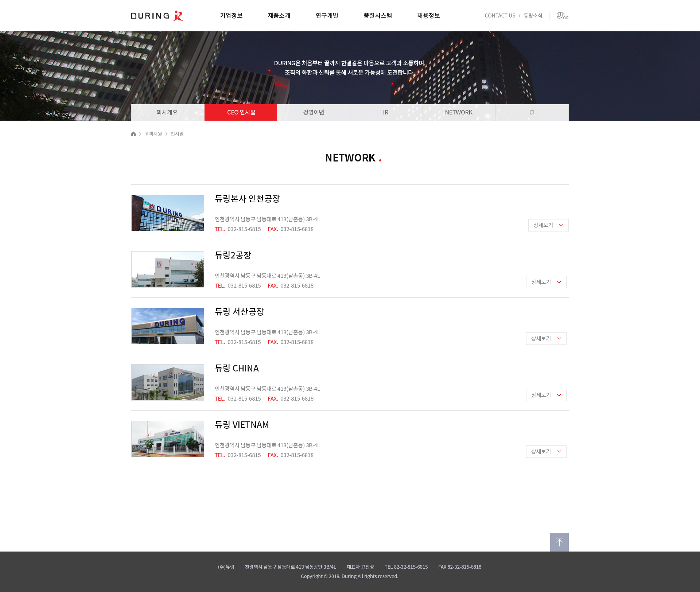Expand 상세보기 for 듀링 CHINA

click(x=546, y=395)
